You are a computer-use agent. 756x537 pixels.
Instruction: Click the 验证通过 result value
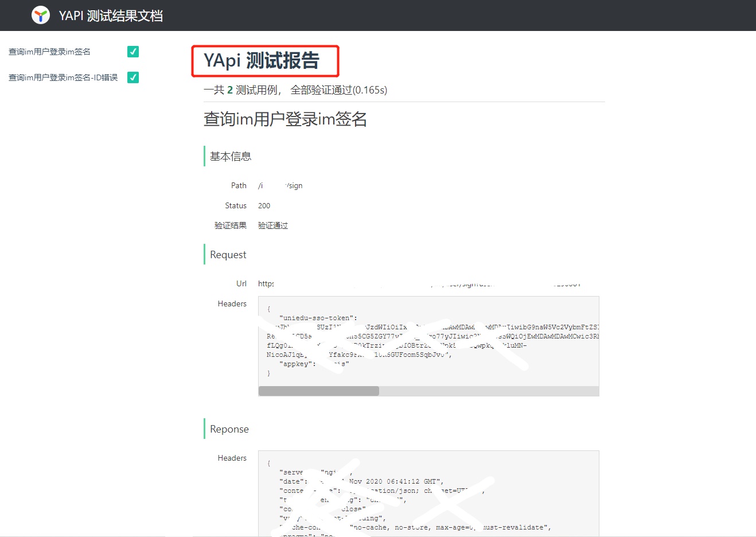tap(273, 225)
